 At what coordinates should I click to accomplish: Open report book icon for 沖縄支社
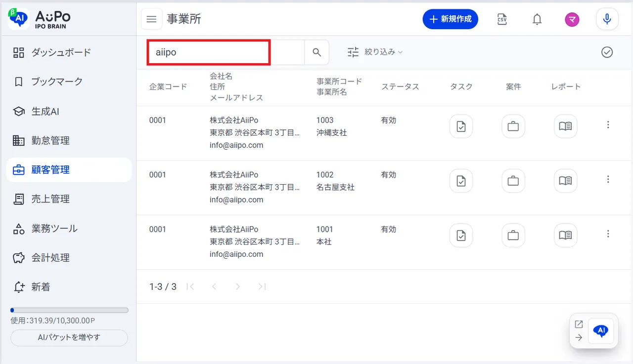pyautogui.click(x=565, y=126)
